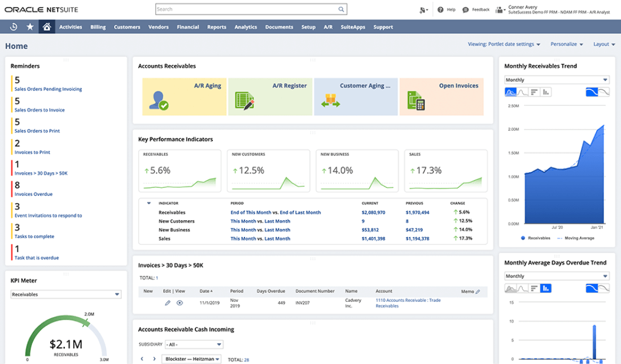
Task: Switch Receivables Trend to bar chart view
Action: tap(534, 92)
